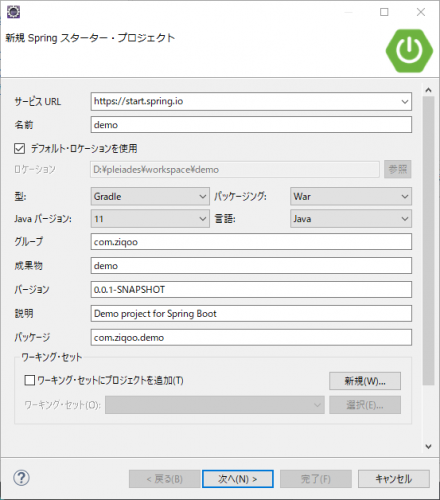Screen dimensions: 440x500
Task: Close the Spring starter project dialog
Action: point(421,12)
